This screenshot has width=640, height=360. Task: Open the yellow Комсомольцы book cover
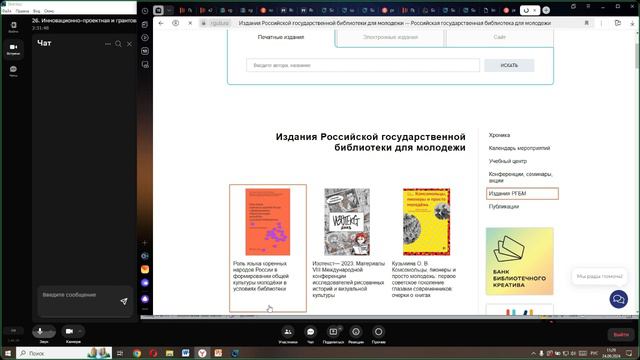click(x=427, y=222)
